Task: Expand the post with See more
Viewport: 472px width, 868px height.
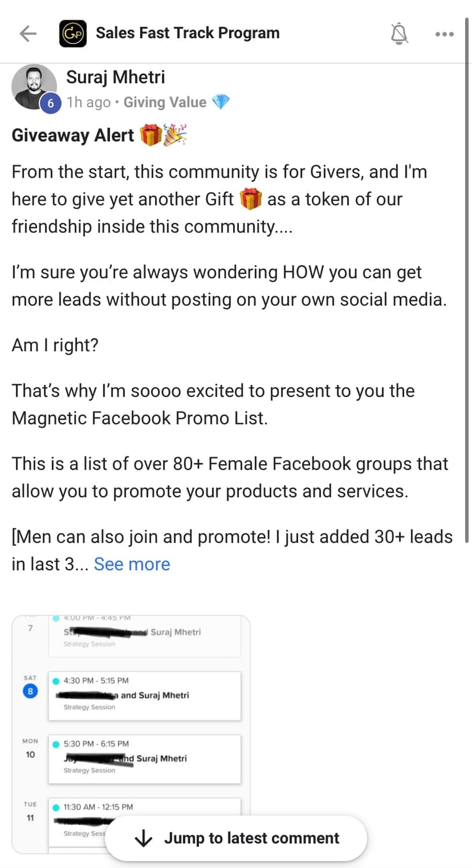Action: coord(132,564)
